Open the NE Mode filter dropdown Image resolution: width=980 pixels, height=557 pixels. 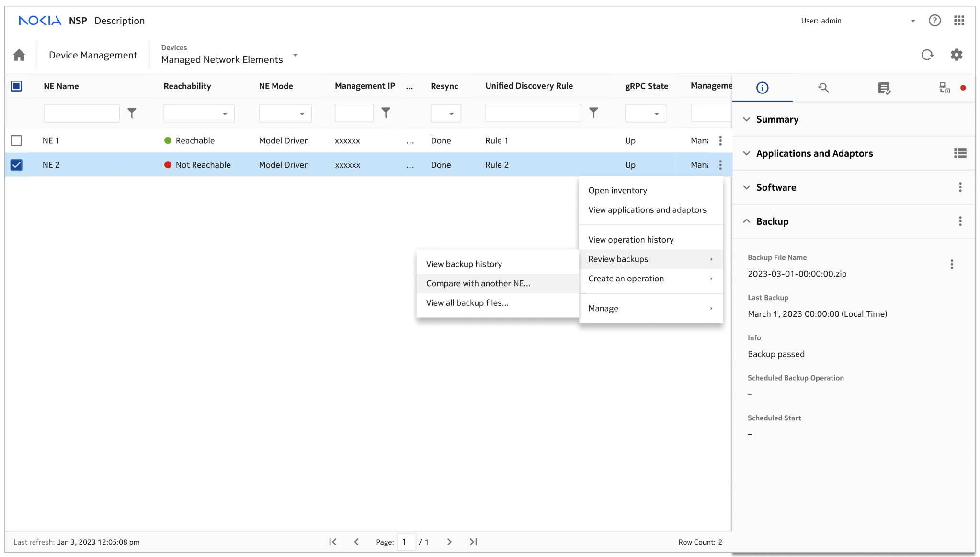point(285,114)
